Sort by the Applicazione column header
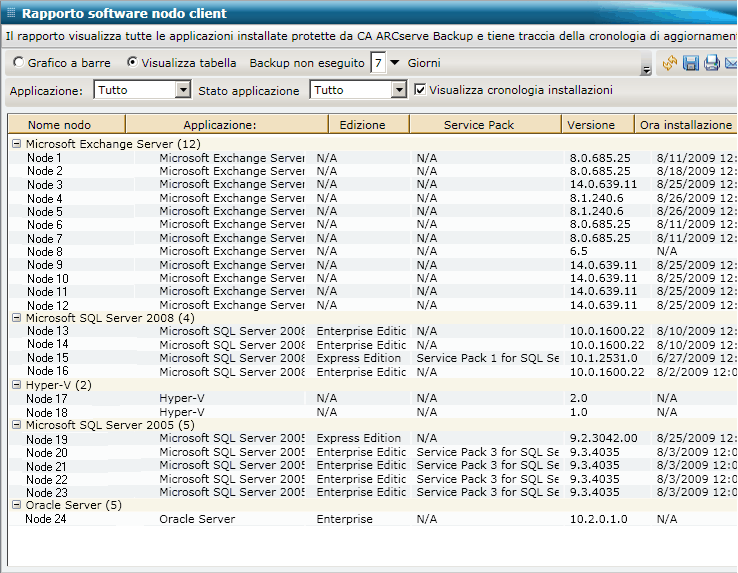The height and width of the screenshot is (573, 738). (227, 125)
